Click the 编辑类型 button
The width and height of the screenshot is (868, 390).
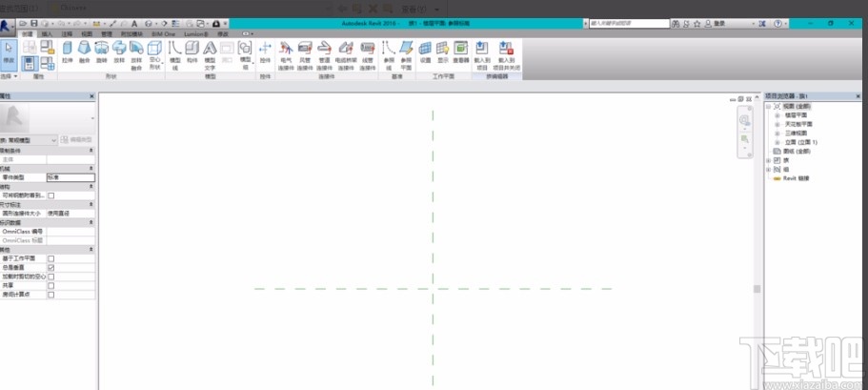[x=76, y=140]
